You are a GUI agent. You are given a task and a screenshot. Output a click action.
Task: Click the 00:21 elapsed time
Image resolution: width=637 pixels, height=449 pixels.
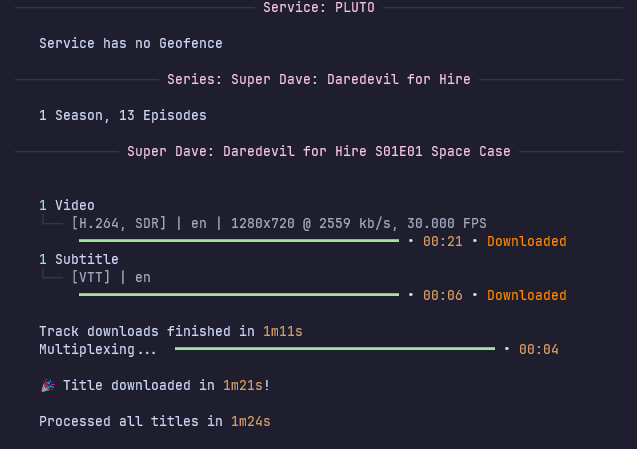(x=442, y=241)
